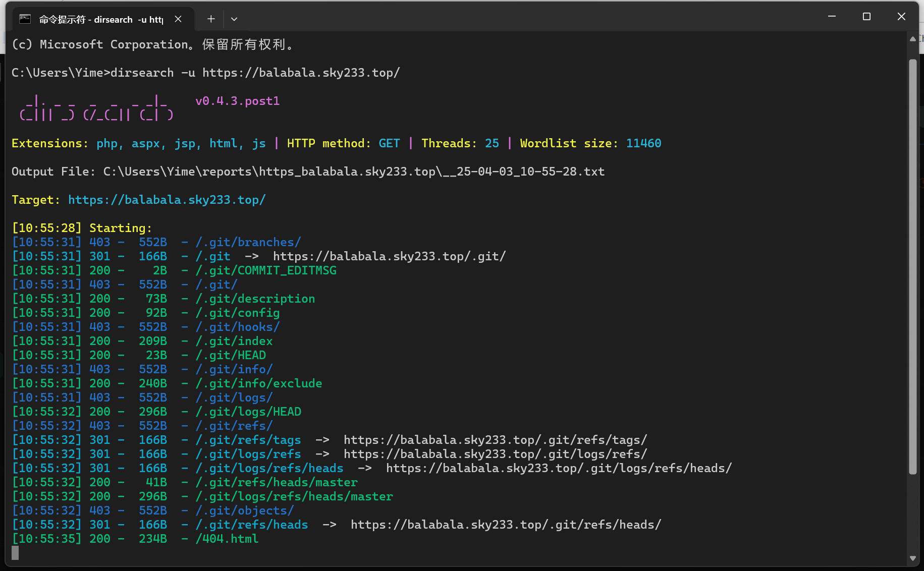
Task: Open a new terminal tab with plus
Action: point(211,19)
